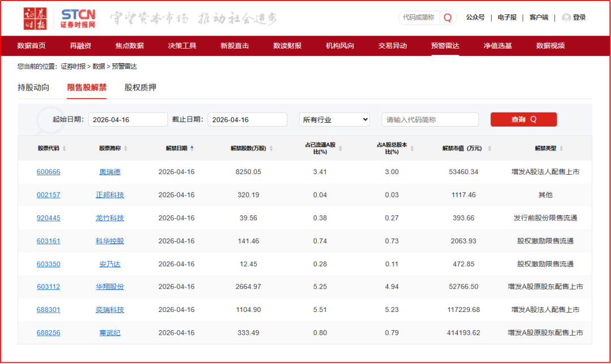
Task: Click the STCN 证券时报网 logo
Action: tap(78, 18)
